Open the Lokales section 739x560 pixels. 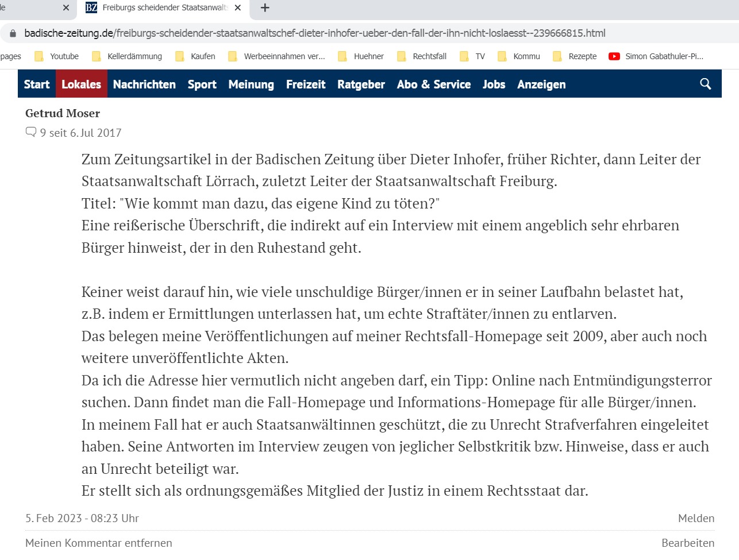coord(81,84)
